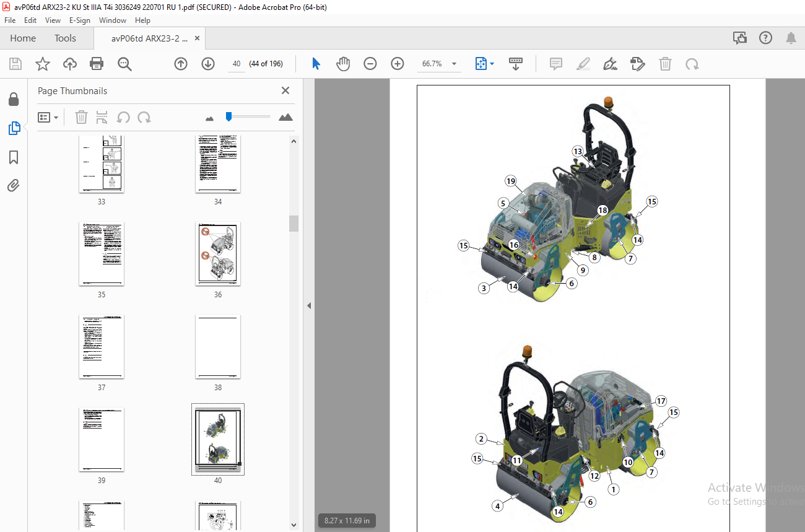This screenshot has width=805, height=532.
Task: Open Find text magnifier tool
Action: tap(124, 64)
